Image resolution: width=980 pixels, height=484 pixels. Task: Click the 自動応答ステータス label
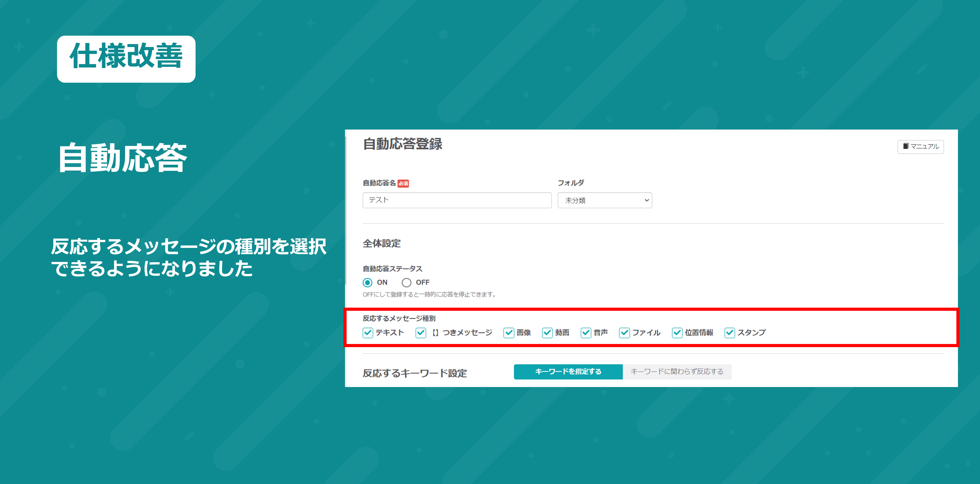coord(392,269)
